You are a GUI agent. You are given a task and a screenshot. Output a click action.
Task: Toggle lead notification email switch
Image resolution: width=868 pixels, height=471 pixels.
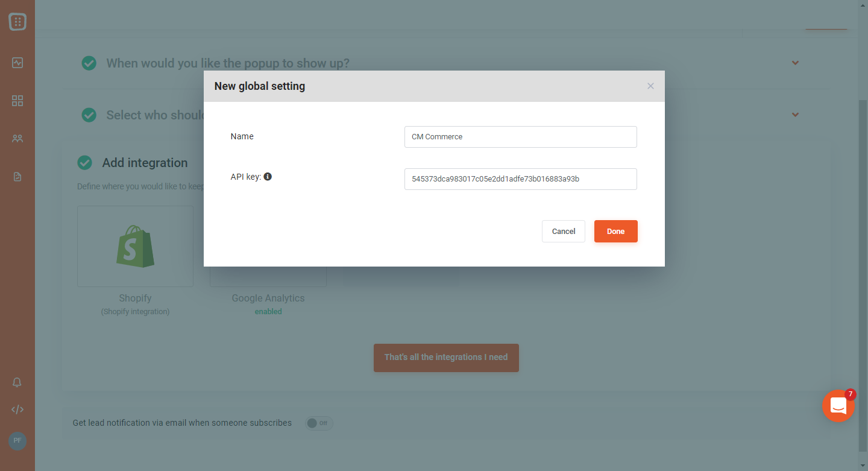click(319, 423)
